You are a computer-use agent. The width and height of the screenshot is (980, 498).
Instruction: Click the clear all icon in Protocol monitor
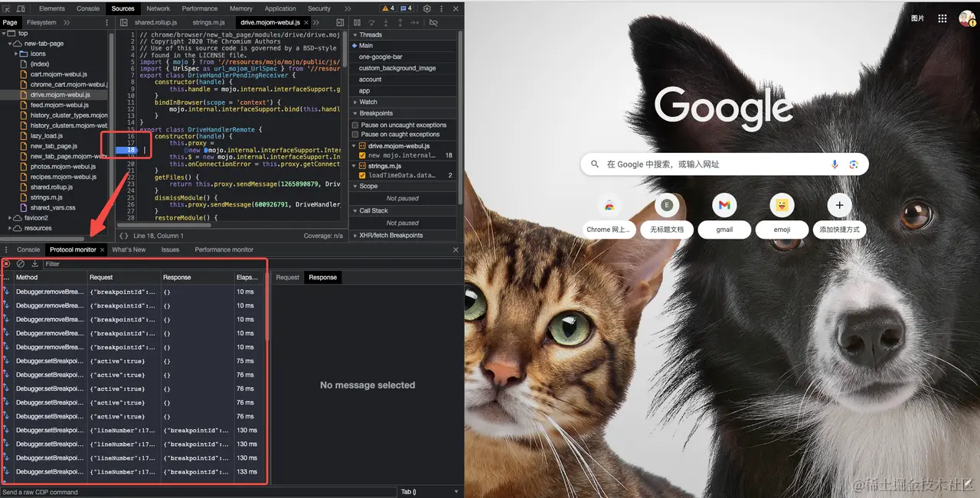(x=21, y=264)
